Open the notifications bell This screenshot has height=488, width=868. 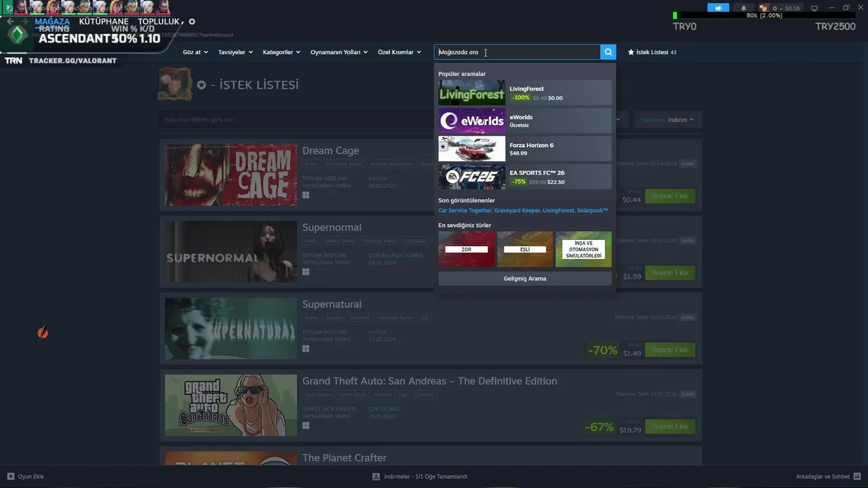coord(743,8)
